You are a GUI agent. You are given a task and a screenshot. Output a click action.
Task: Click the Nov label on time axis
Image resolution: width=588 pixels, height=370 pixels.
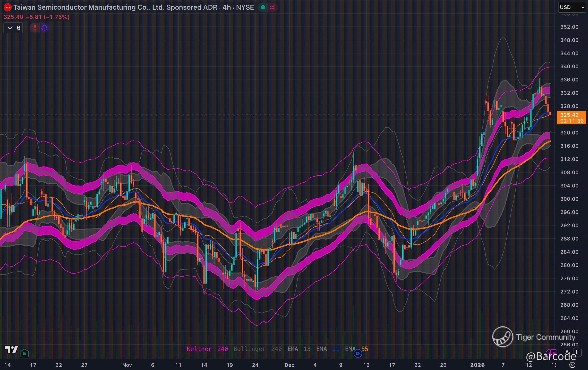pyautogui.click(x=127, y=365)
